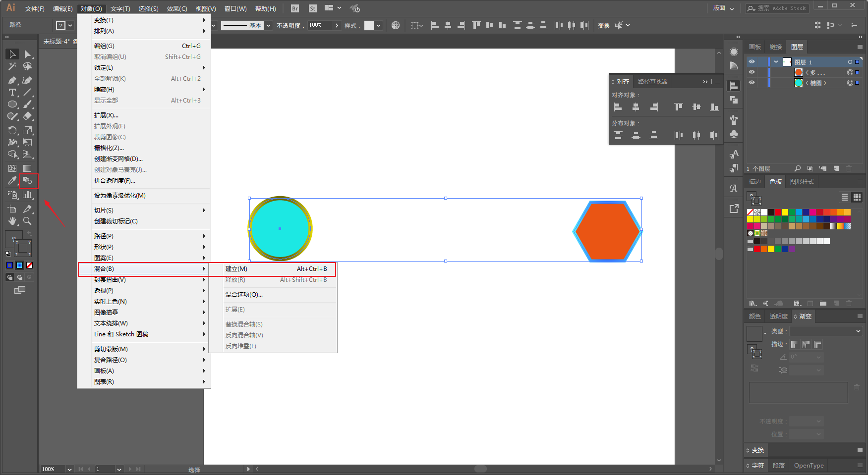Hide the 图层 1 layer eye
The height and width of the screenshot is (475, 868).
752,62
